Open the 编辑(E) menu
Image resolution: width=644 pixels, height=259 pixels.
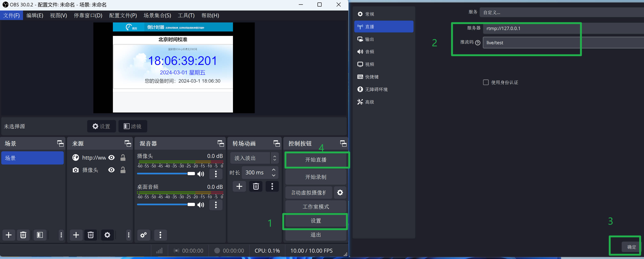(x=35, y=15)
